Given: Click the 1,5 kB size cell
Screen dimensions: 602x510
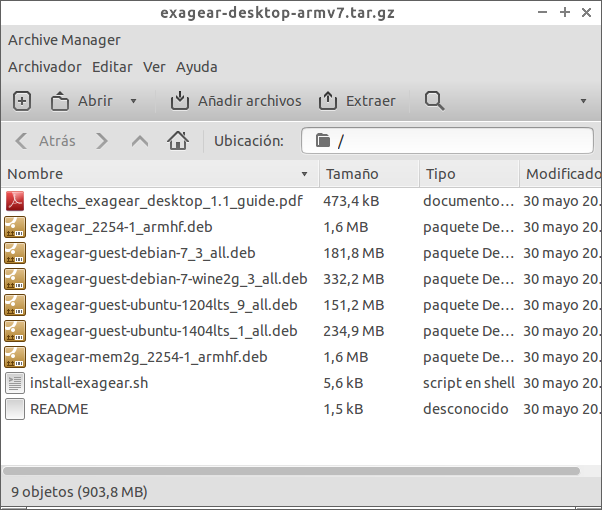Looking at the screenshot, I should (x=343, y=409).
